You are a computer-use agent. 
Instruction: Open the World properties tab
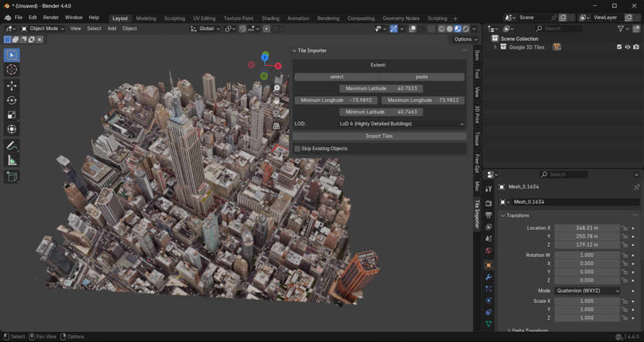[488, 250]
